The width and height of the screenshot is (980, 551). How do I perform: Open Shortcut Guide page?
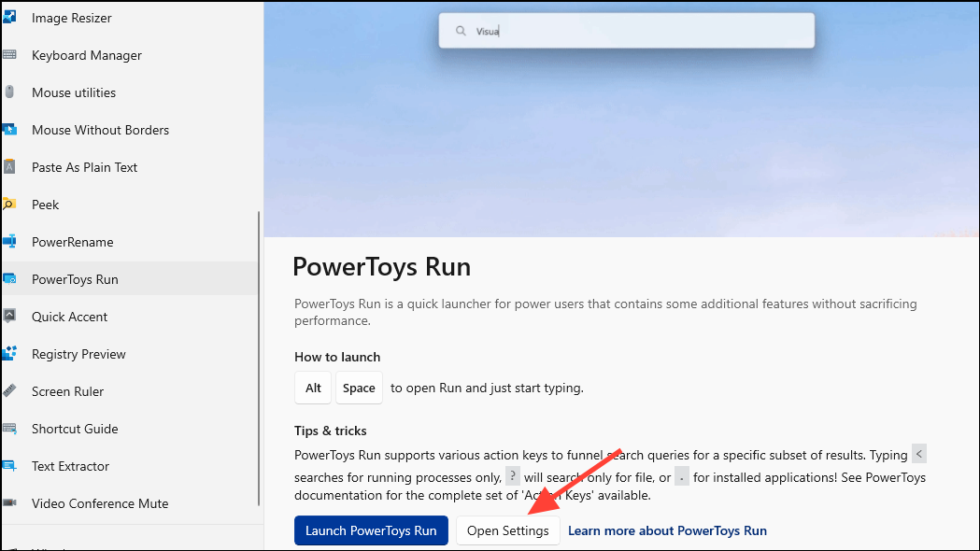click(130, 429)
